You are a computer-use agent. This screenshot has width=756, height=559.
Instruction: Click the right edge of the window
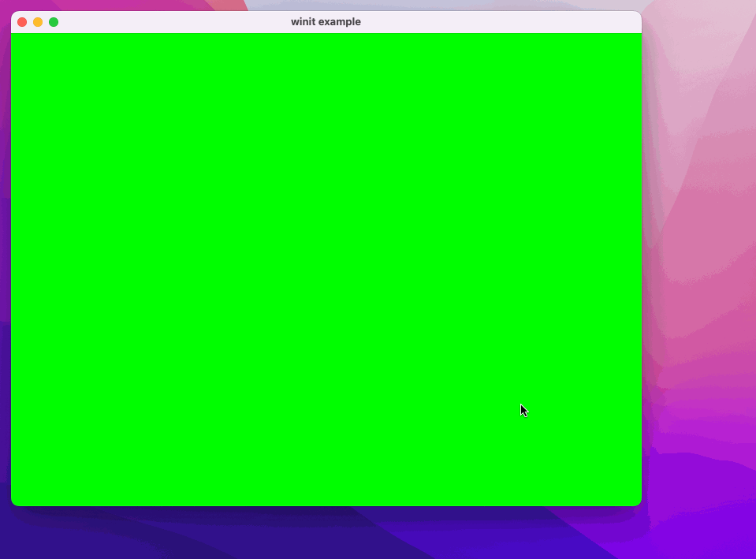[641, 268]
